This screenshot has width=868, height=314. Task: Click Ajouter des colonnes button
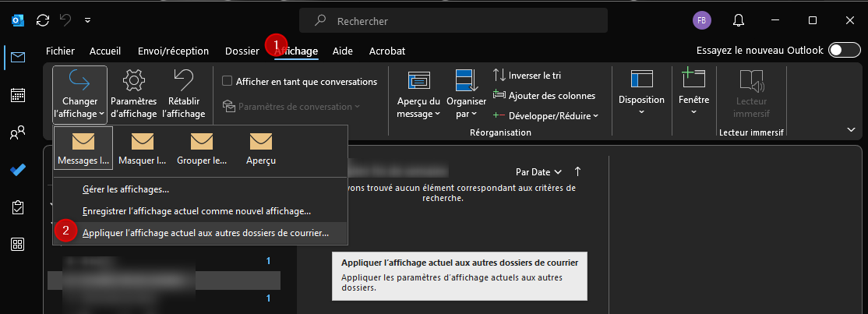(544, 96)
